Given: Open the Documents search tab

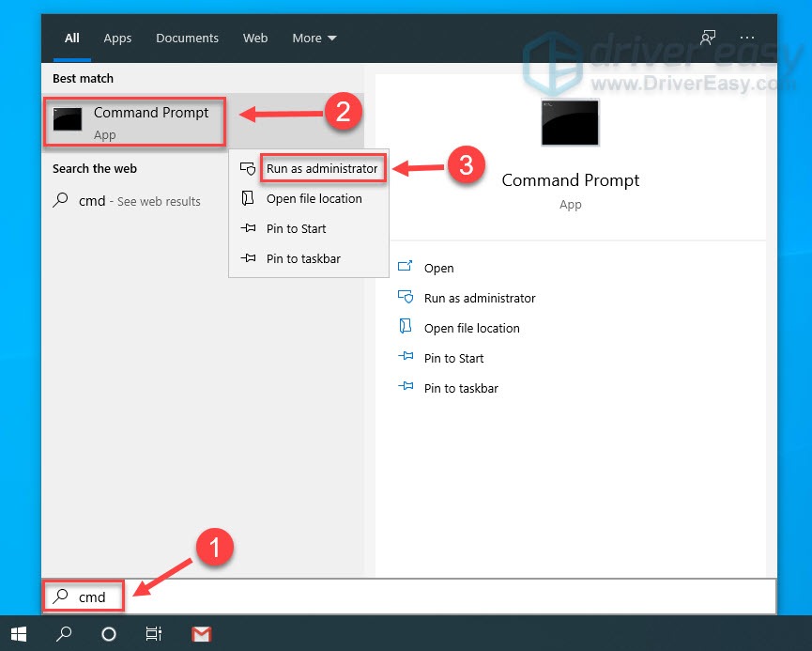Looking at the screenshot, I should coord(187,38).
